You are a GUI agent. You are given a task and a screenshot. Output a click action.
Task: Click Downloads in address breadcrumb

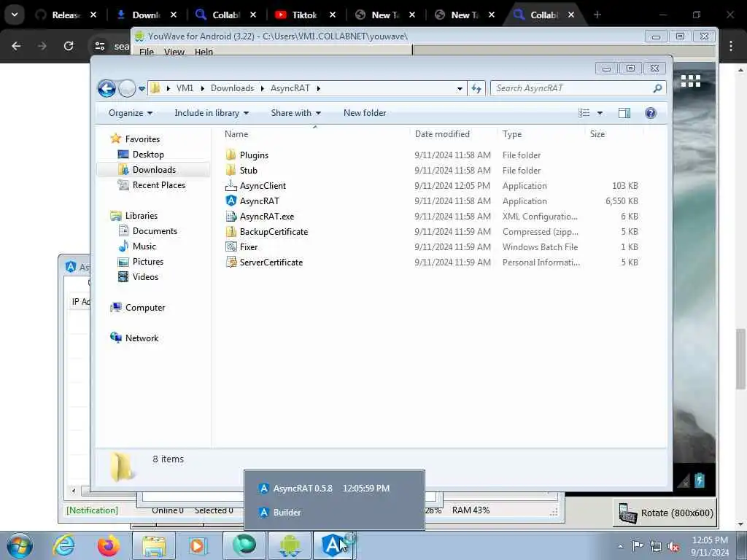coord(232,88)
